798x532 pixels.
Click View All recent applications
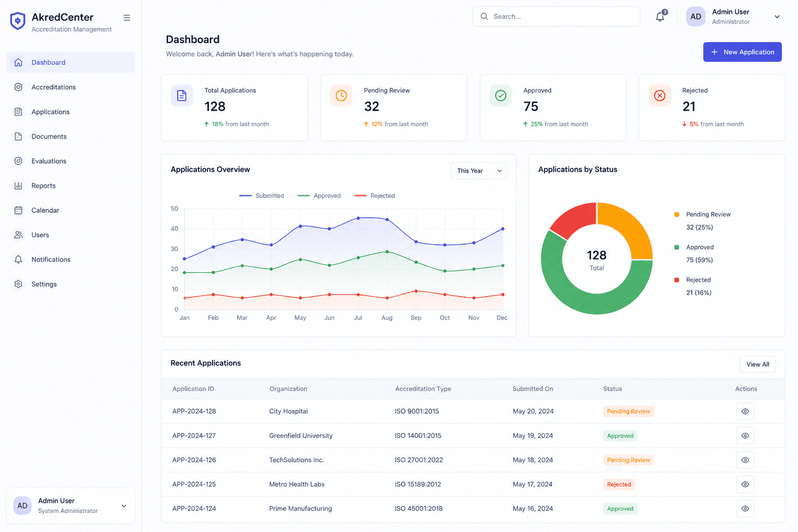(x=758, y=364)
